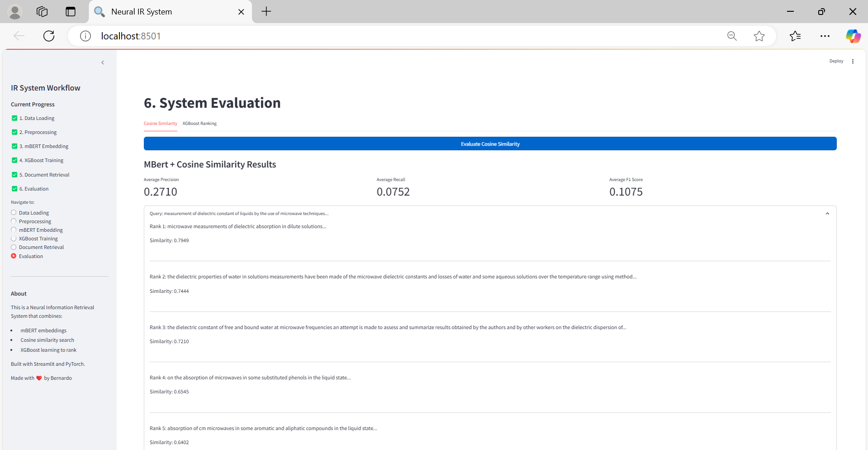Image resolution: width=868 pixels, height=450 pixels.
Task: Close the Neural IR System tab
Action: [x=241, y=12]
